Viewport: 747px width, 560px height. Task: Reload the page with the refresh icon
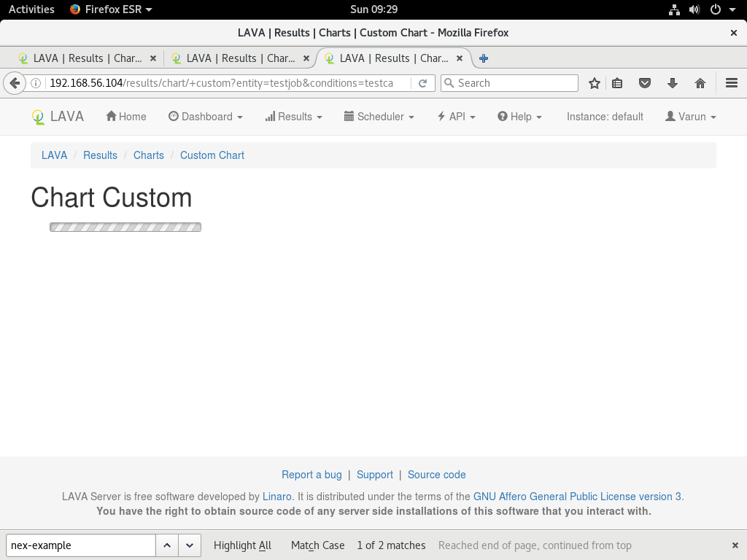coord(422,83)
